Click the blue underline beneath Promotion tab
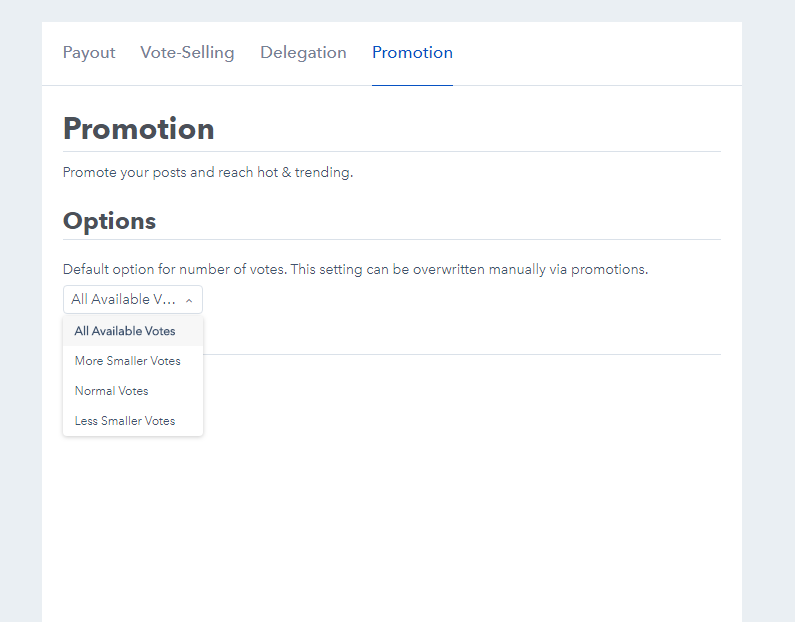The height and width of the screenshot is (622, 795). tap(412, 85)
